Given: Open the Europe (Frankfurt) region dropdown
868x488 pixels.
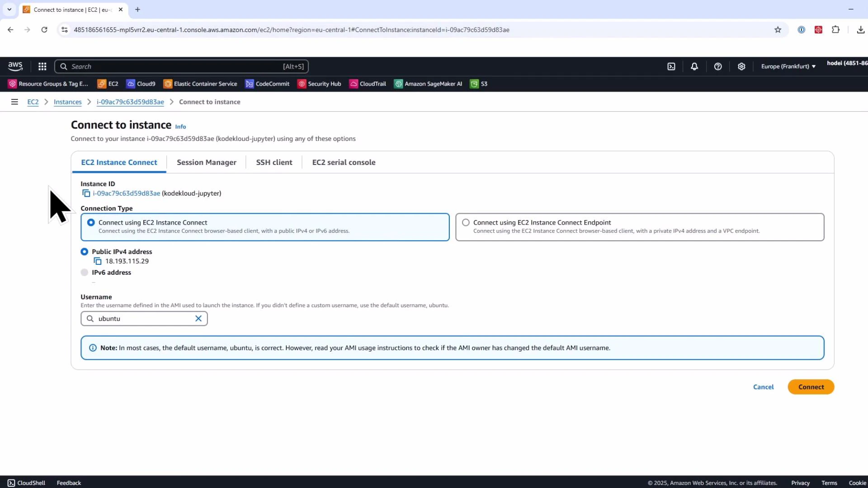Looking at the screenshot, I should [788, 66].
